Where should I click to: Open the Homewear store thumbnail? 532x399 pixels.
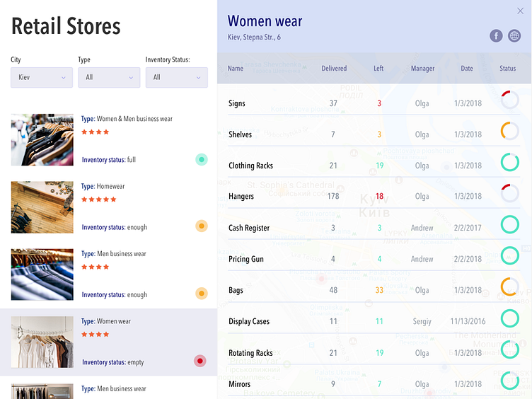click(42, 207)
